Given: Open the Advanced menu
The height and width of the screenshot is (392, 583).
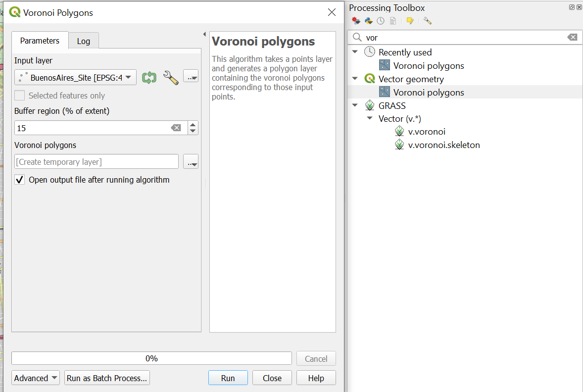Looking at the screenshot, I should pyautogui.click(x=35, y=378).
